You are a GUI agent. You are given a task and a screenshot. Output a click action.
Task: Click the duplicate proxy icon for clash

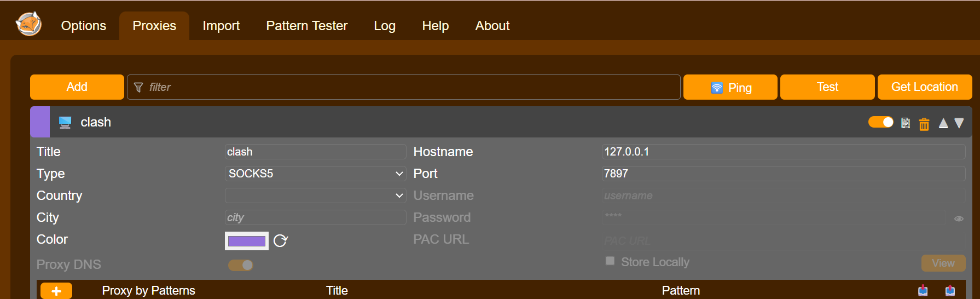click(906, 123)
